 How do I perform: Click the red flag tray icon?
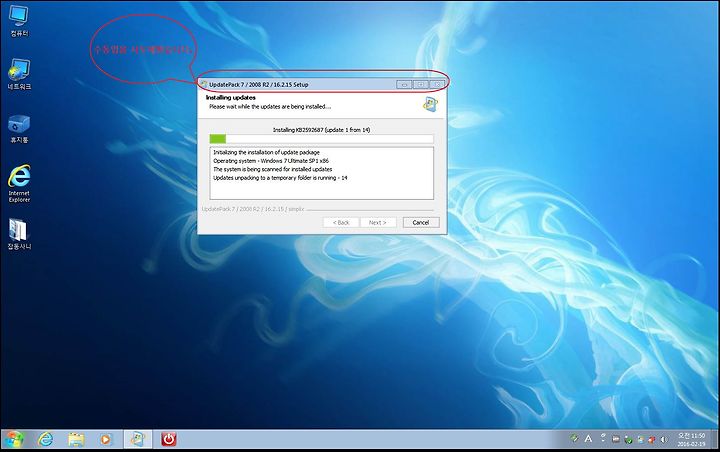[x=651, y=440]
